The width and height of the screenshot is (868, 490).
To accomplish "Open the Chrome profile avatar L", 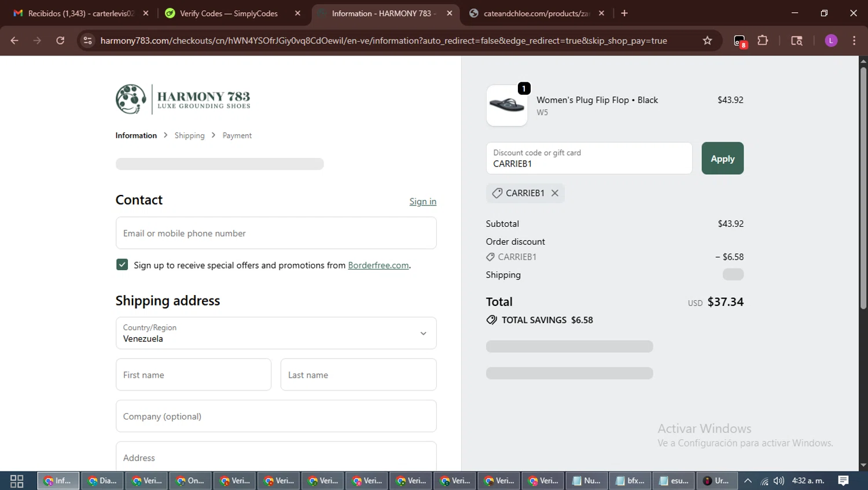I will pyautogui.click(x=831, y=40).
